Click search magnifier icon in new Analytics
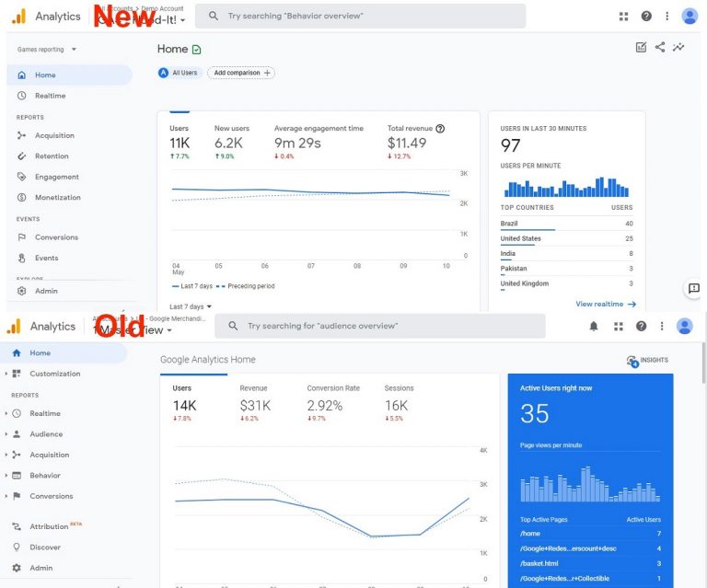The image size is (707, 588). [x=214, y=16]
